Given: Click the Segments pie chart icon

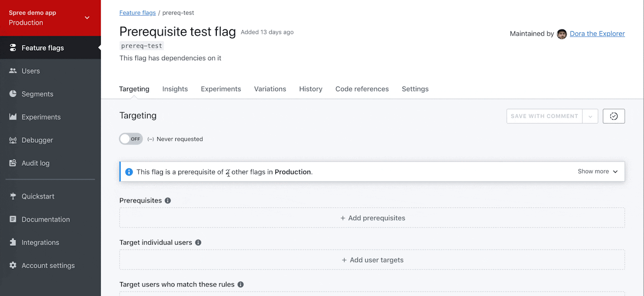Looking at the screenshot, I should pos(13,94).
